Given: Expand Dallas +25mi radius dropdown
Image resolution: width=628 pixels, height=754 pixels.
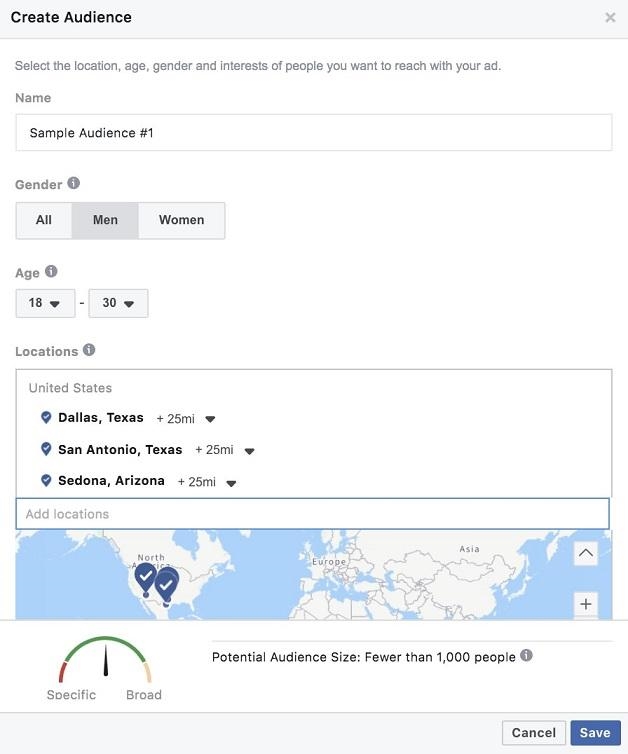Looking at the screenshot, I should pos(210,419).
